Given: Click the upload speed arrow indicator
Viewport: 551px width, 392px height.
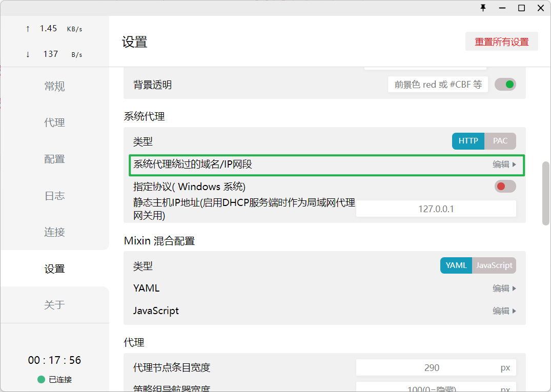Looking at the screenshot, I should (x=28, y=29).
